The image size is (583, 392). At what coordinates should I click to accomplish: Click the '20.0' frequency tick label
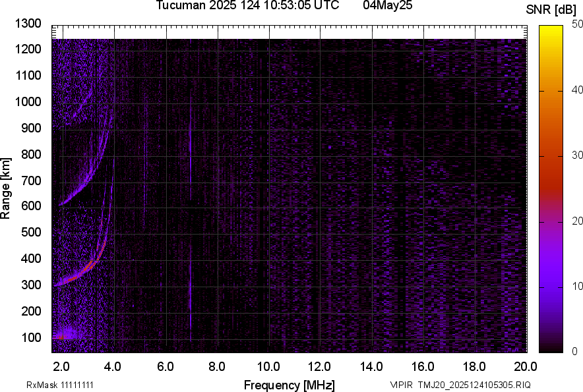tap(526, 366)
